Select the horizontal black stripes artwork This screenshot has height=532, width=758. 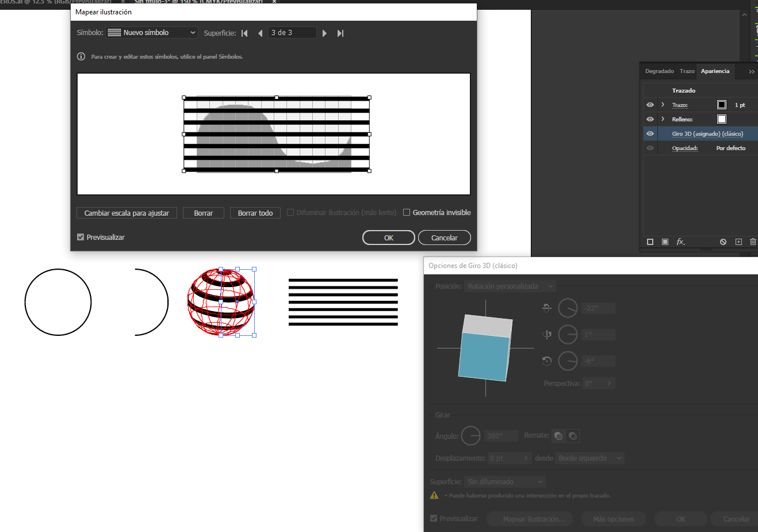click(343, 302)
